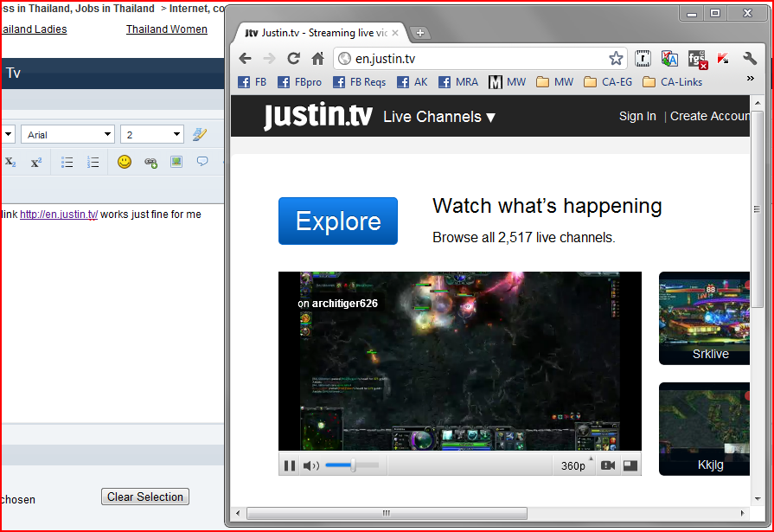Open the smiley emoticon picker
Image resolution: width=774 pixels, height=532 pixels.
coord(125,162)
